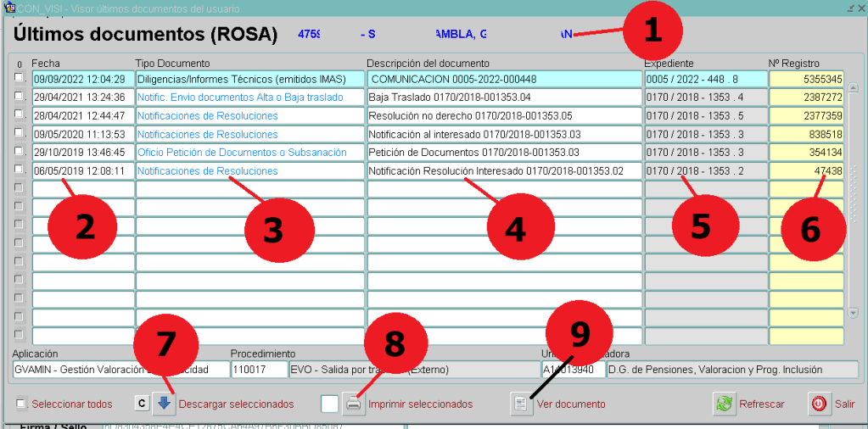Click the printer icon for Imprimir seleccionados
The height and width of the screenshot is (429, 868).
354,404
